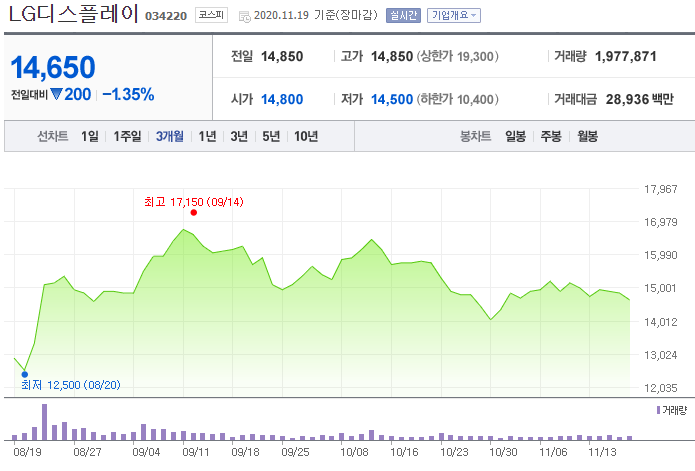Click the 10/08 date axis label

point(354,452)
